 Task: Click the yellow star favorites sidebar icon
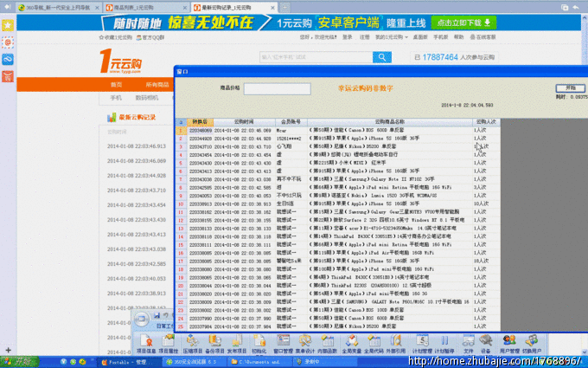point(8,25)
